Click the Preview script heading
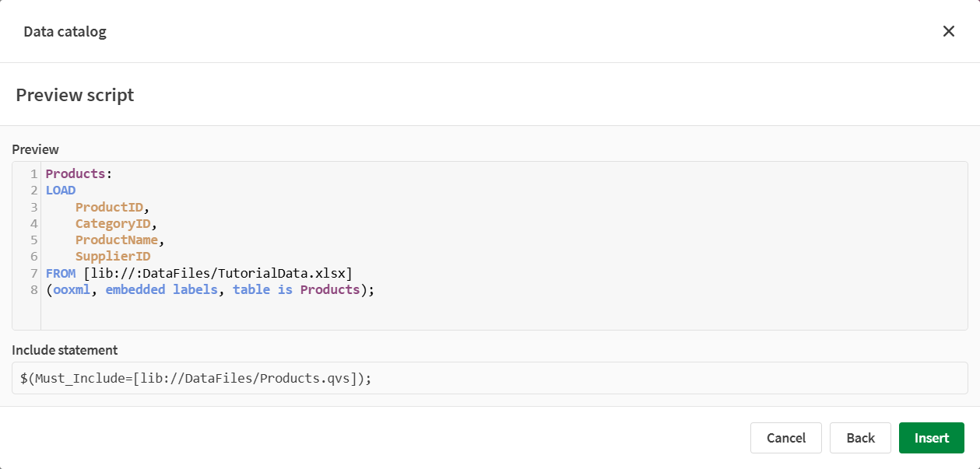Image resolution: width=980 pixels, height=469 pixels. pyautogui.click(x=74, y=94)
